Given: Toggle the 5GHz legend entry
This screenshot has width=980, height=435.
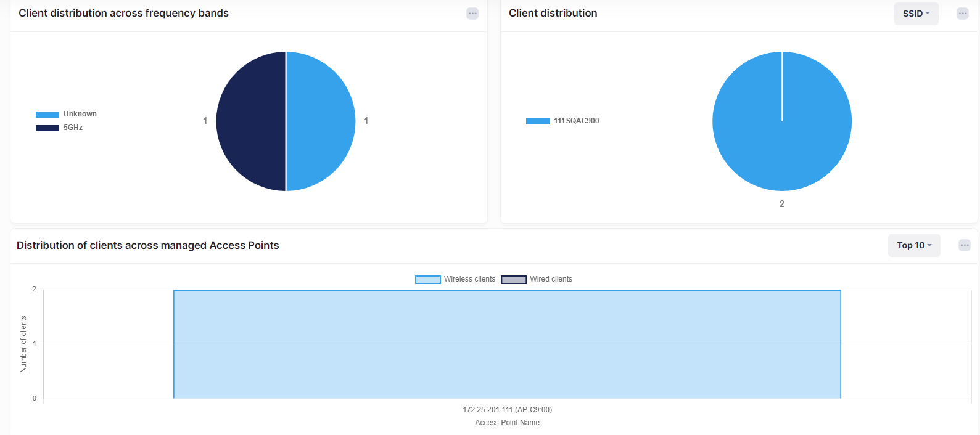Looking at the screenshot, I should [60, 128].
